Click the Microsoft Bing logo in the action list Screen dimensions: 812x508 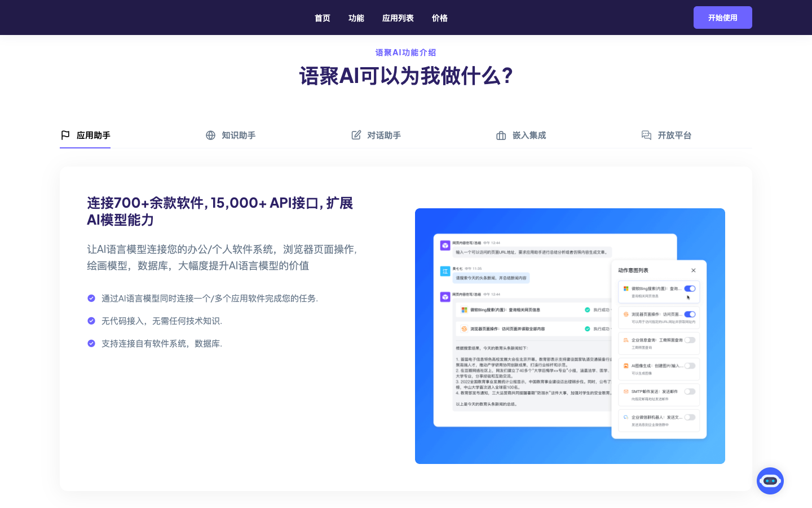click(626, 288)
